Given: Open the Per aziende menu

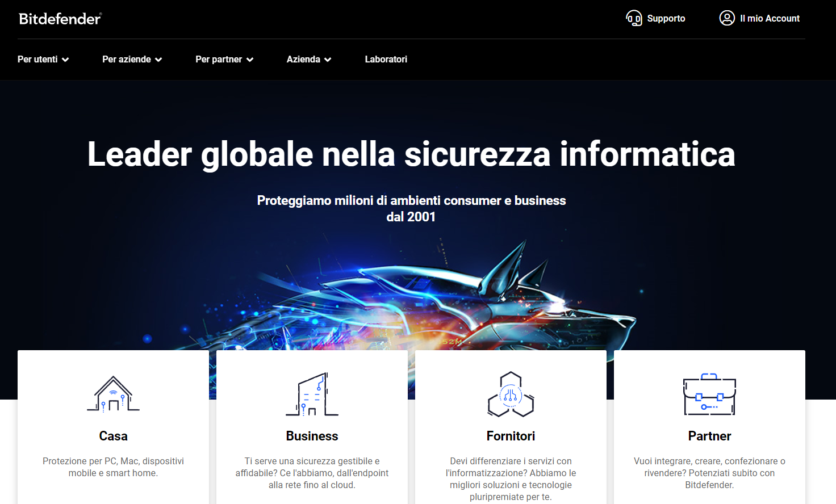Looking at the screenshot, I should pos(132,59).
